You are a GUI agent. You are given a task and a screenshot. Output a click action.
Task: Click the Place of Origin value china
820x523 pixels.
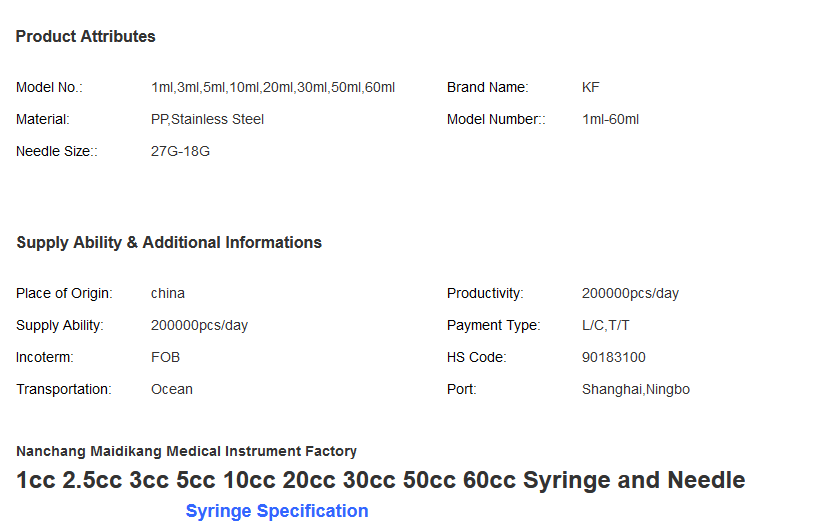[x=168, y=293]
